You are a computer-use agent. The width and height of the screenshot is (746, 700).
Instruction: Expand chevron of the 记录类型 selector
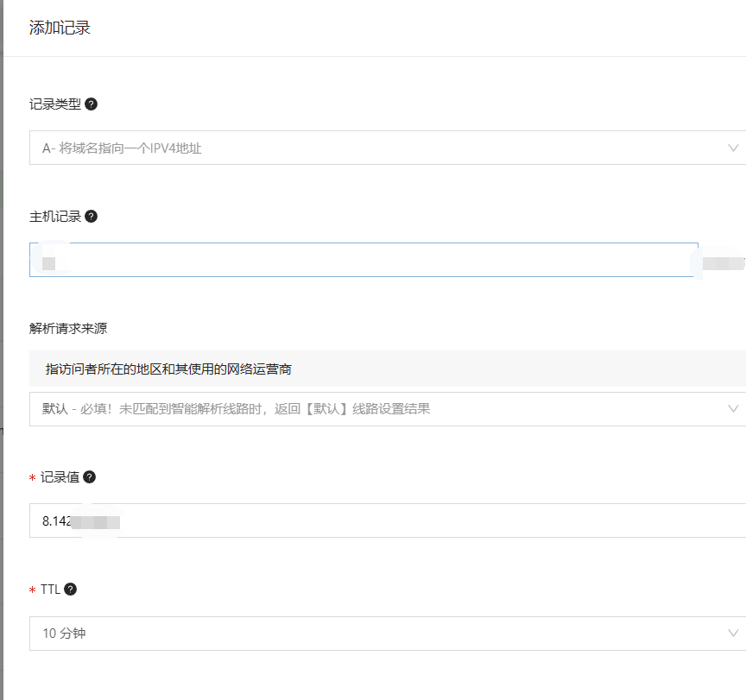click(x=733, y=148)
